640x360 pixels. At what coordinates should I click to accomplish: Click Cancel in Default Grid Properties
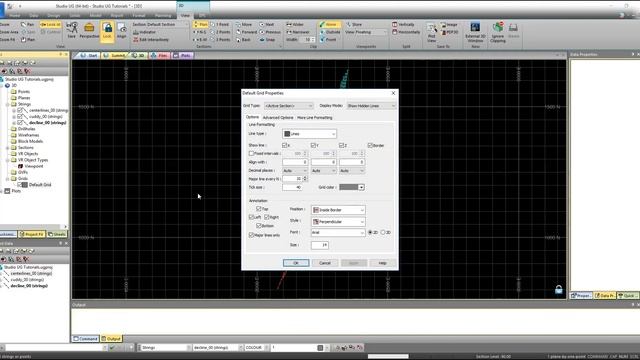pyautogui.click(x=324, y=263)
